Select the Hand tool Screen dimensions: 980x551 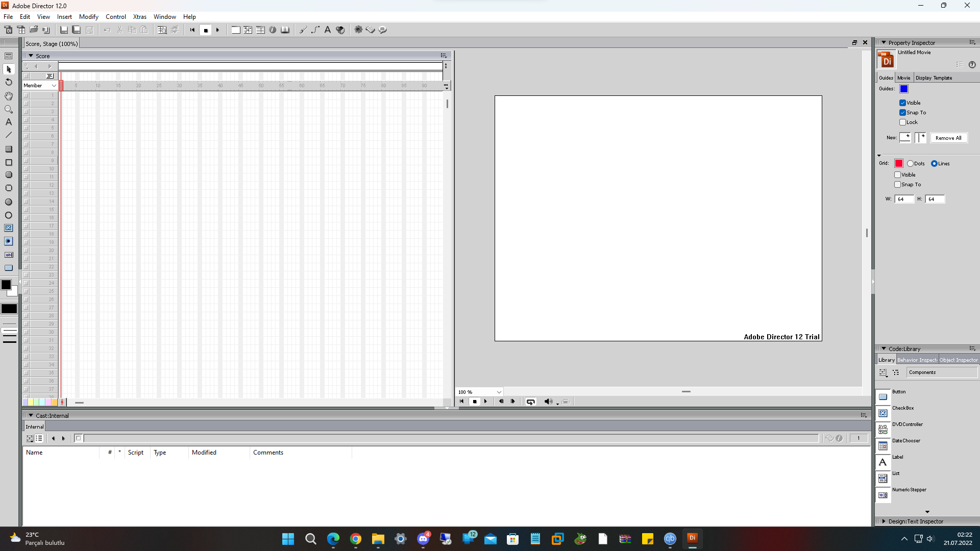[x=9, y=96]
